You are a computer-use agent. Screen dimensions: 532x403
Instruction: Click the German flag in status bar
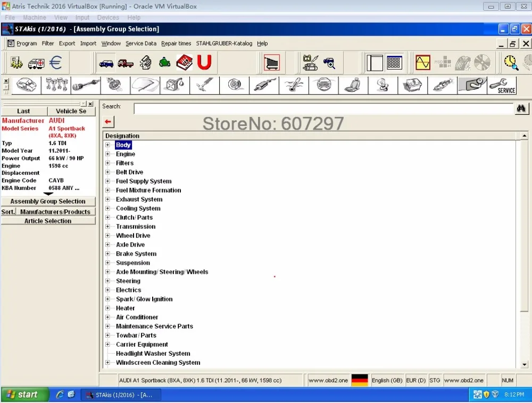360,380
